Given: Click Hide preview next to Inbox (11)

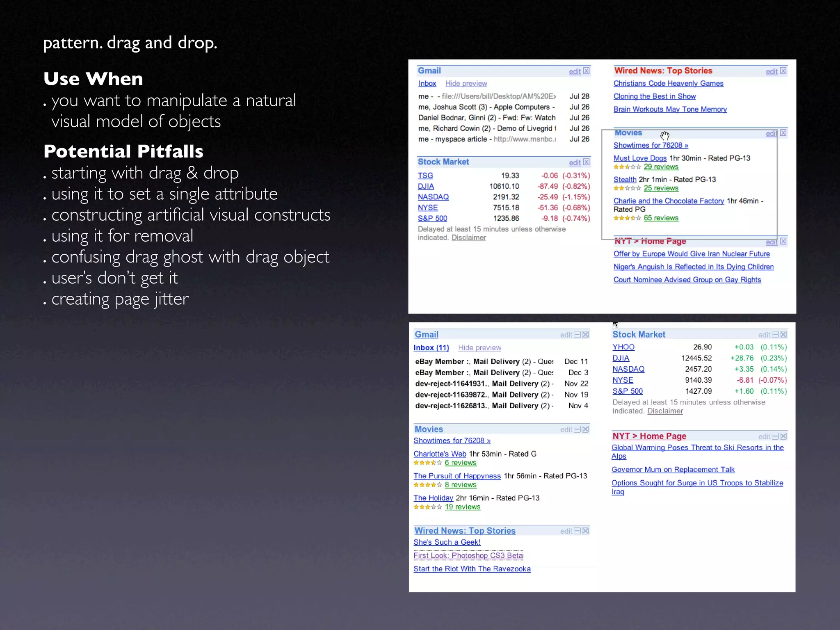Looking at the screenshot, I should 479,347.
